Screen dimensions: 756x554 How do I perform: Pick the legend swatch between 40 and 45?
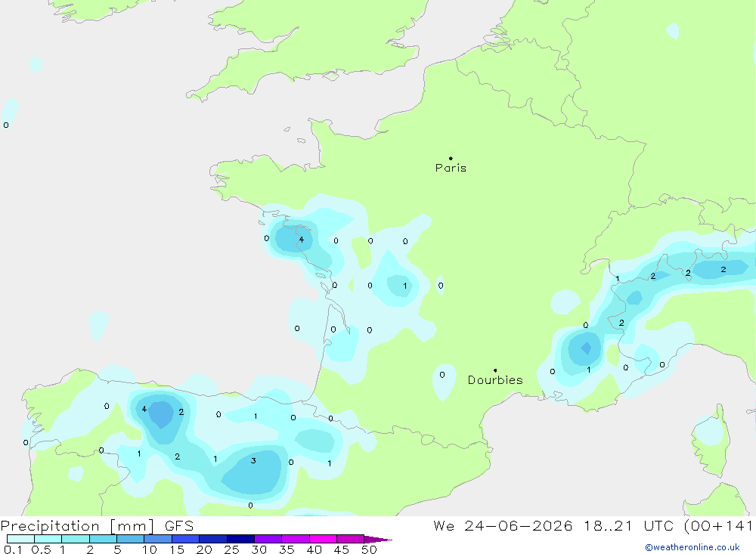[323, 539]
